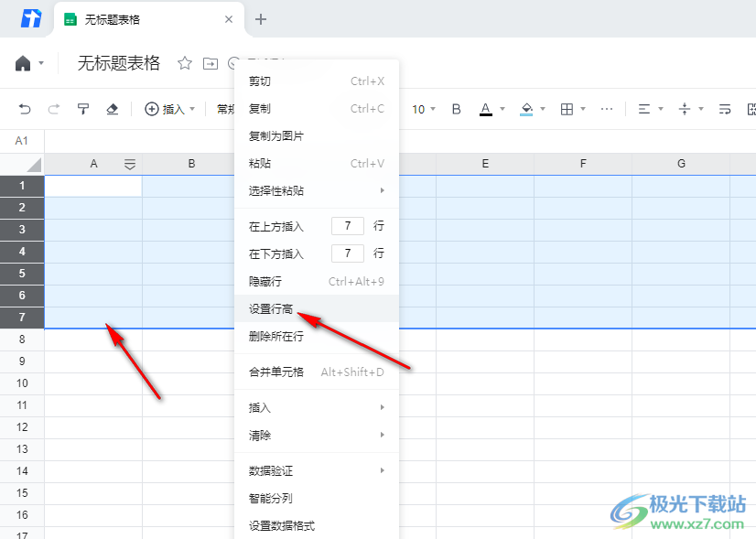756x539 pixels.
Task: Expand the 选择性粘贴 submenu
Action: (x=317, y=191)
